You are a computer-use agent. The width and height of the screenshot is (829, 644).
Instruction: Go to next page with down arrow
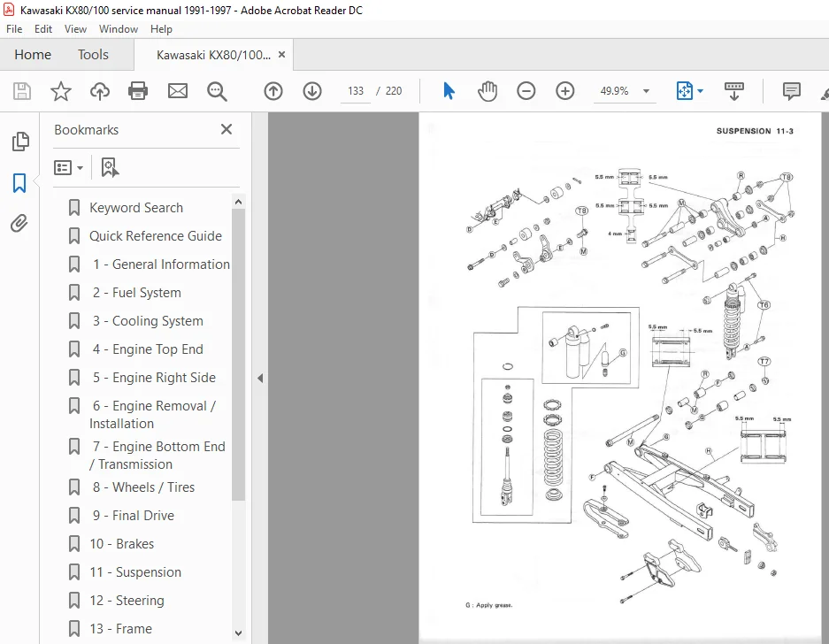click(312, 91)
